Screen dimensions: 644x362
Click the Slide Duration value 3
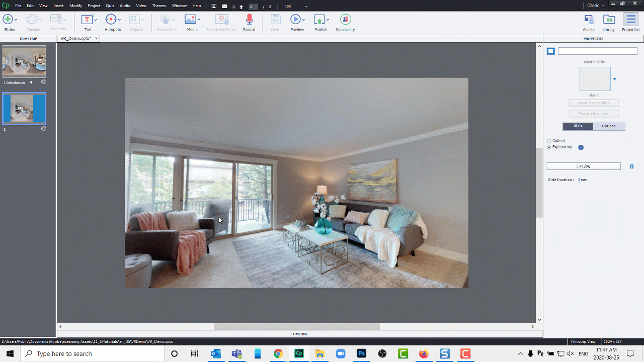coord(579,179)
